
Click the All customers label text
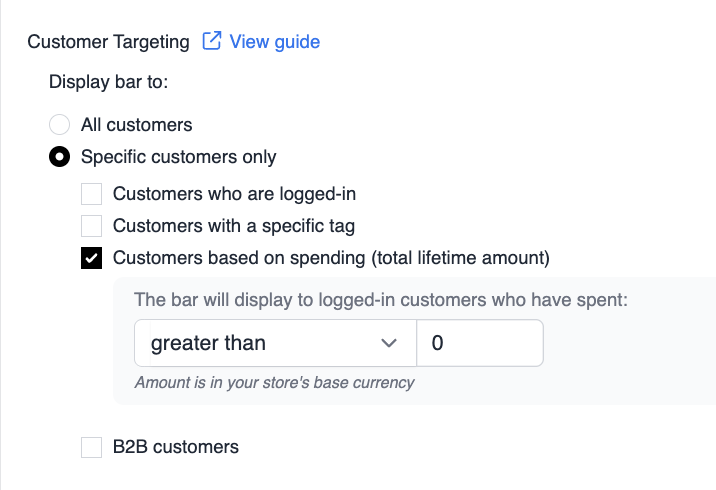[x=137, y=125]
